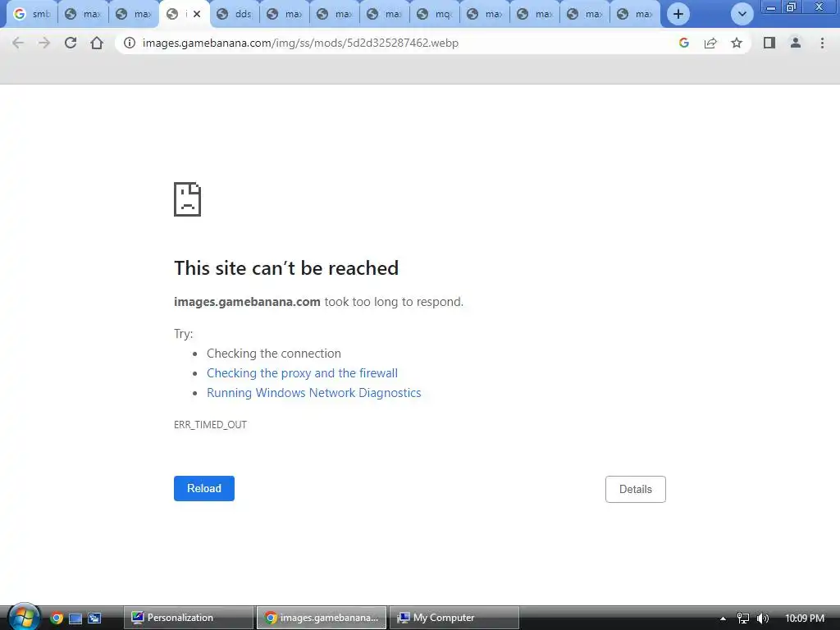Image resolution: width=840 pixels, height=630 pixels.
Task: Click 'This site can't be reached' heading
Action: click(x=286, y=268)
